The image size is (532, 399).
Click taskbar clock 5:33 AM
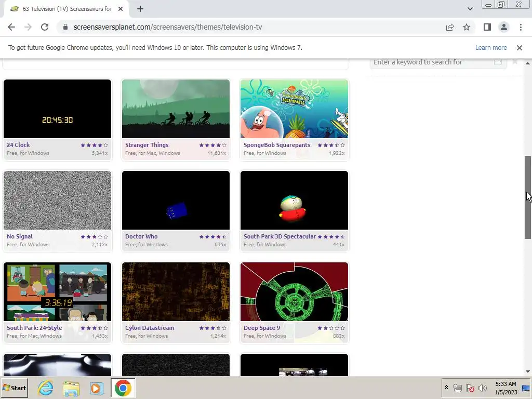[506, 384]
